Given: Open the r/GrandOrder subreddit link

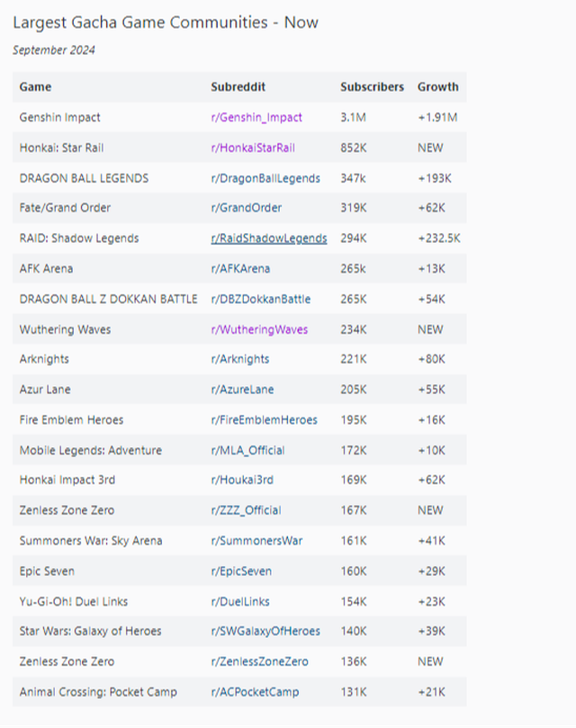Looking at the screenshot, I should coord(246,208).
